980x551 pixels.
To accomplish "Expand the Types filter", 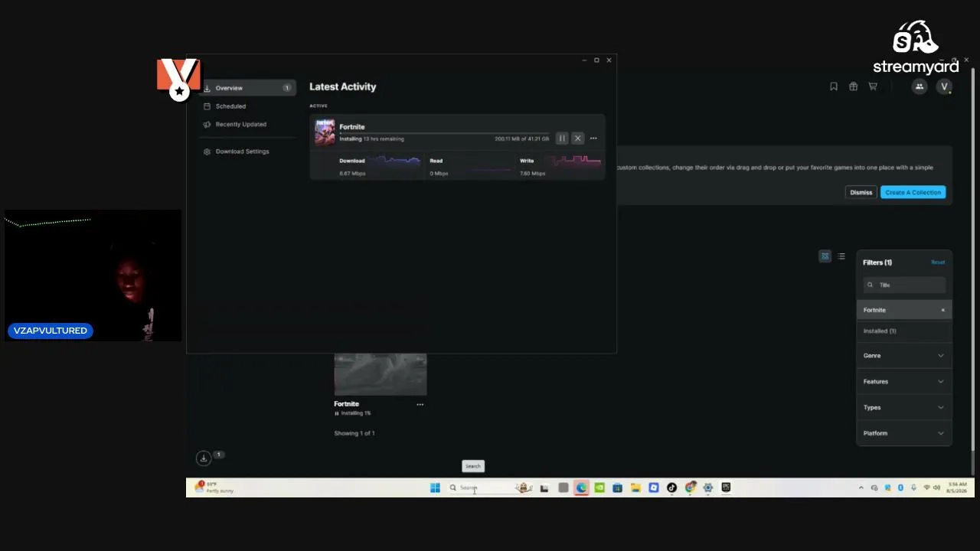I will pos(904,408).
